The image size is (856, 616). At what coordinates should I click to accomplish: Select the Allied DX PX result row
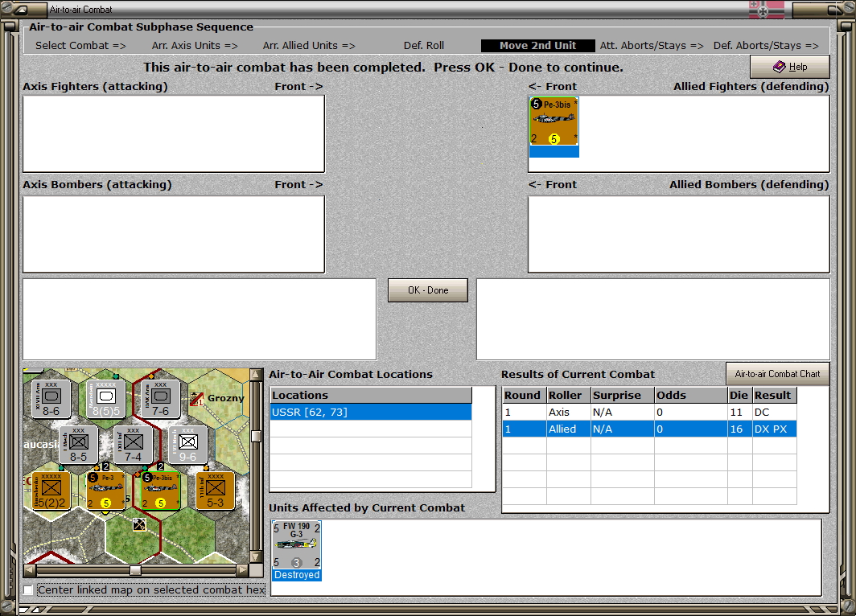coord(649,429)
